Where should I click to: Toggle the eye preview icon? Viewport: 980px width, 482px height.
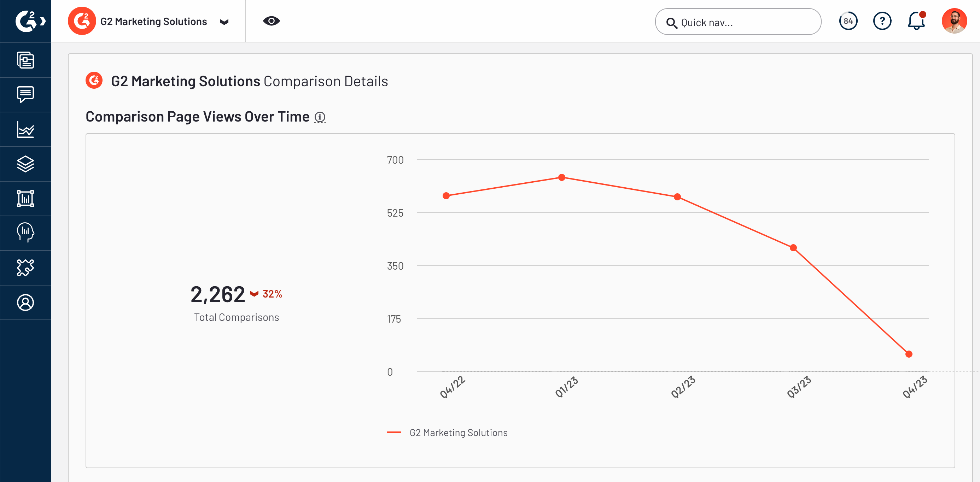(x=271, y=21)
